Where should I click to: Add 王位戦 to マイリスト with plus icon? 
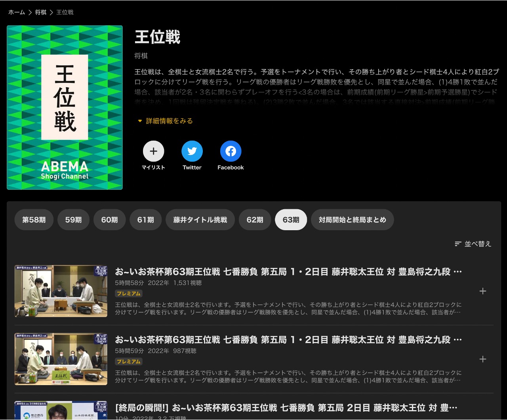pyautogui.click(x=153, y=151)
